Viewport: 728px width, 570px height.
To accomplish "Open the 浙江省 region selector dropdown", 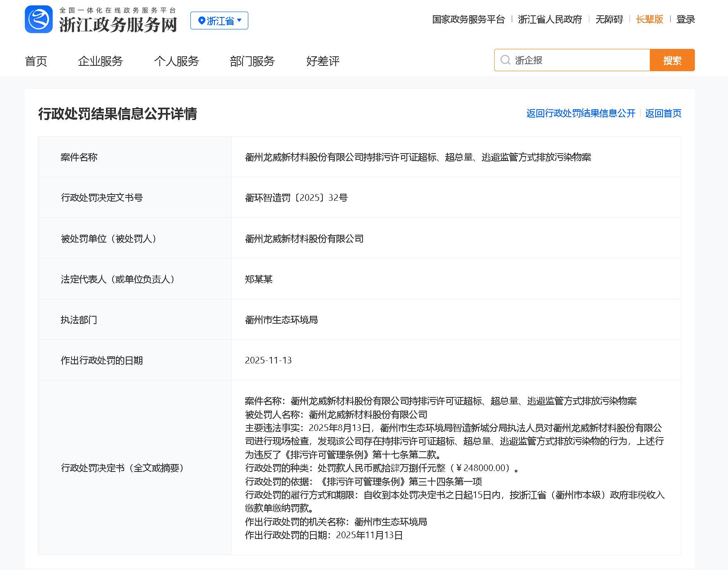I will tap(219, 20).
